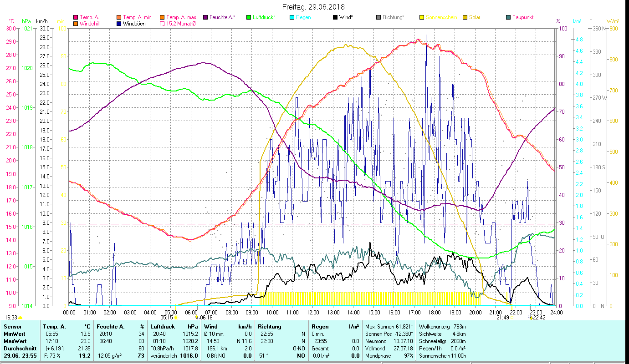Viewport: 629px width, 364px height.
Task: Click the Feuchte A. column header in the table
Action: click(x=109, y=326)
